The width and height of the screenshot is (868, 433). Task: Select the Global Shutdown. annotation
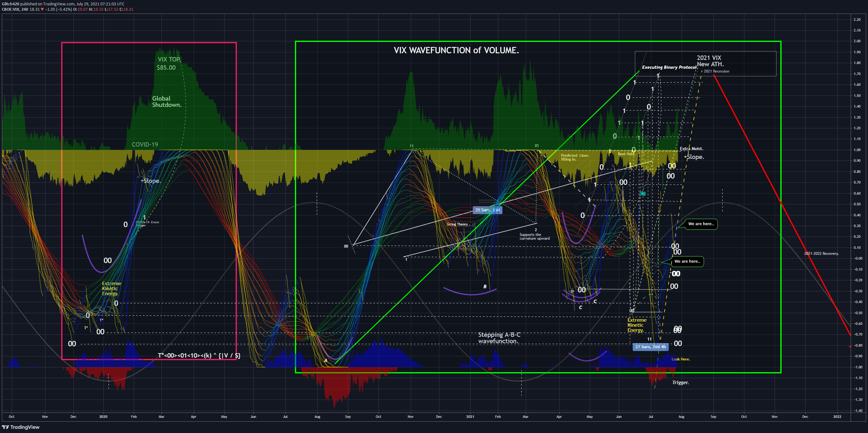[x=167, y=102]
